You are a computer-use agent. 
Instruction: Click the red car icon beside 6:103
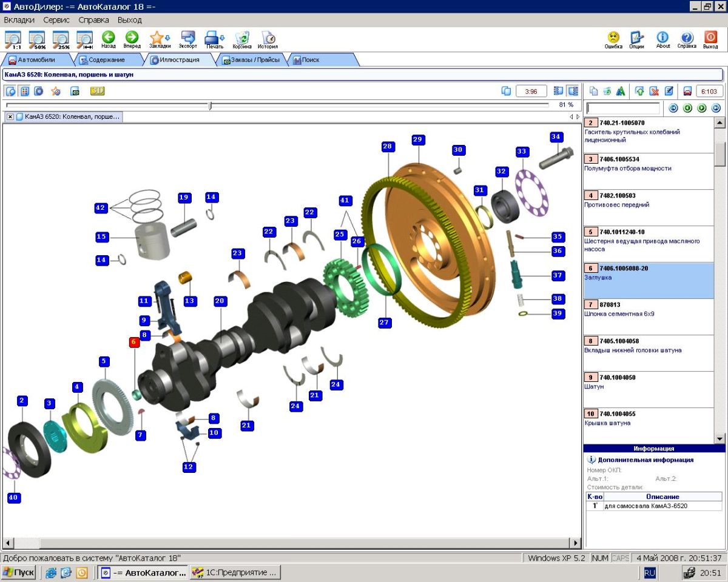click(x=687, y=91)
